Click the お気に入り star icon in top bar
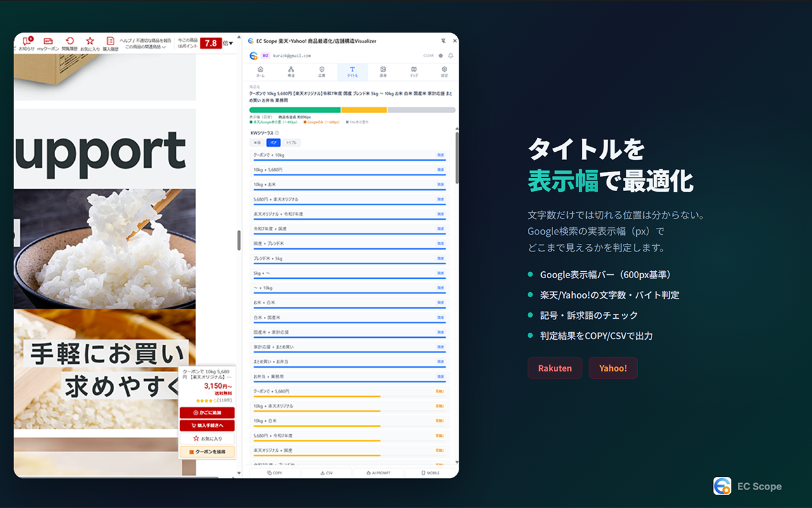Image resolution: width=812 pixels, height=508 pixels. (90, 43)
